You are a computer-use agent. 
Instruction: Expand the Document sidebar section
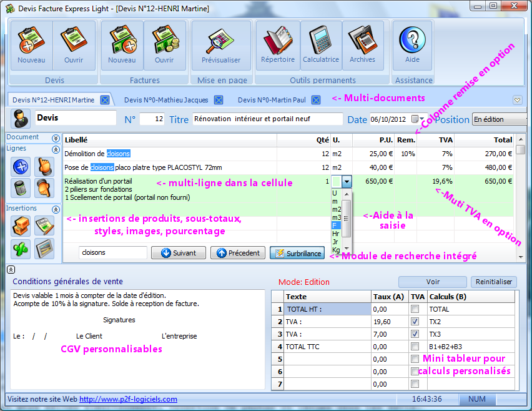[56, 138]
